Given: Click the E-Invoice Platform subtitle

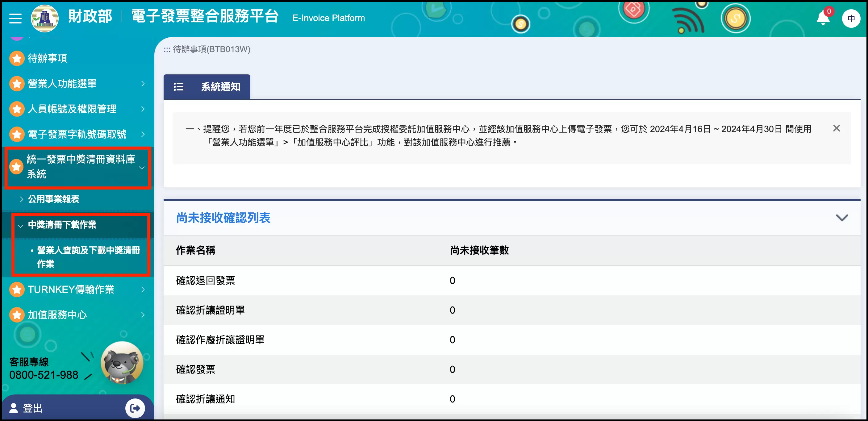Looking at the screenshot, I should (328, 18).
